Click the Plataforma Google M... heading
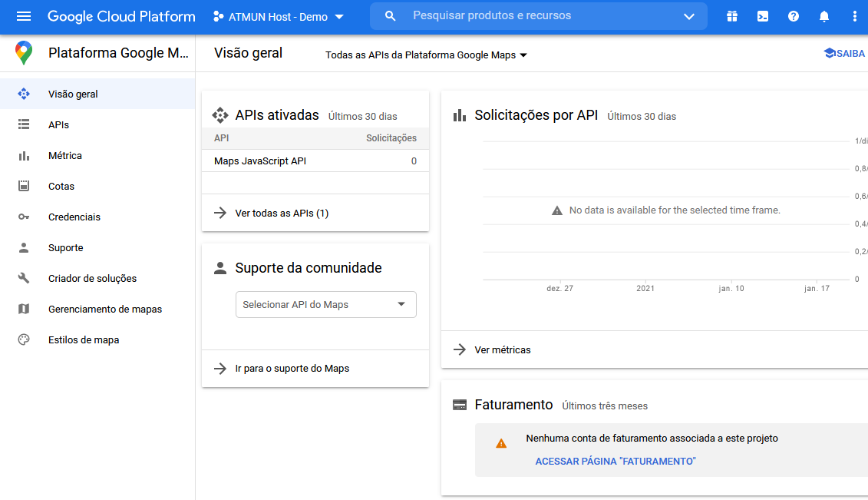Screen dimensions: 868x500 click(118, 53)
